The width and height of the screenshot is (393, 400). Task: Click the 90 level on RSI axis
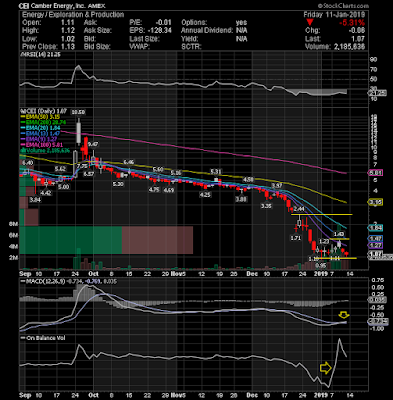374,59
